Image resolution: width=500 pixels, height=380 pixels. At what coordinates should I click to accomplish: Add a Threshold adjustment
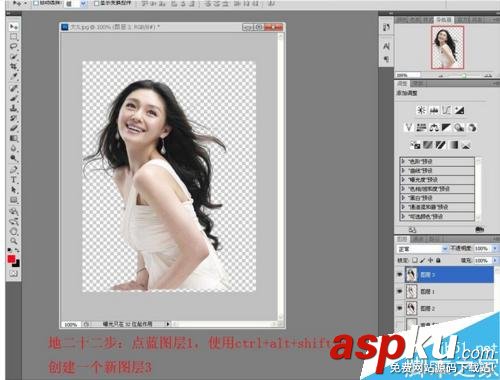(441, 145)
